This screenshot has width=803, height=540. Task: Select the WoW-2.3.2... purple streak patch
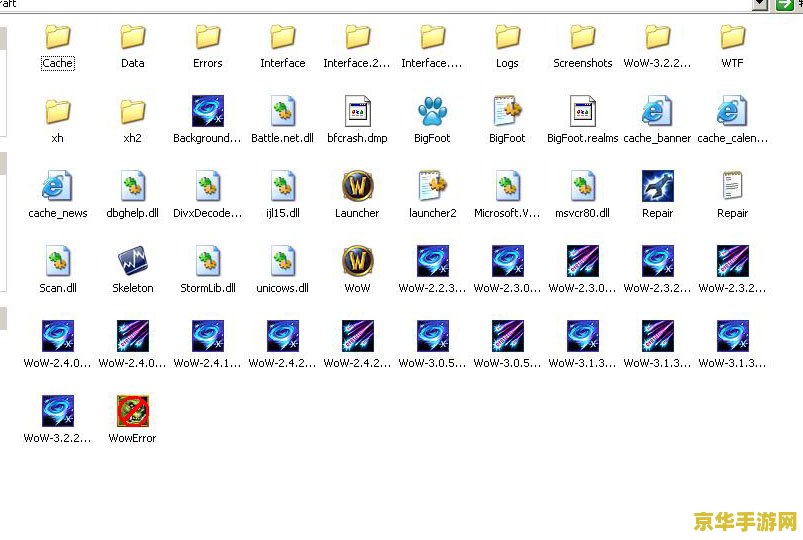pyautogui.click(x=732, y=260)
